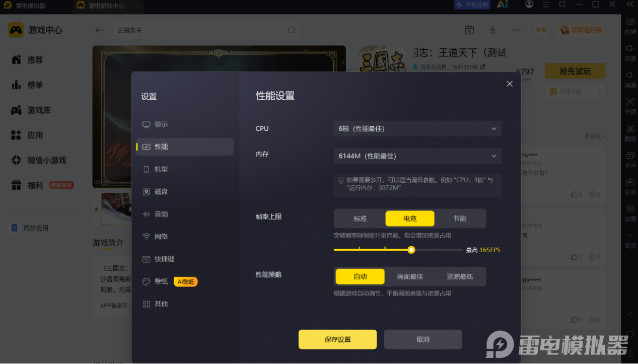
Task: Click the search magnifier icon
Action: tap(292, 30)
